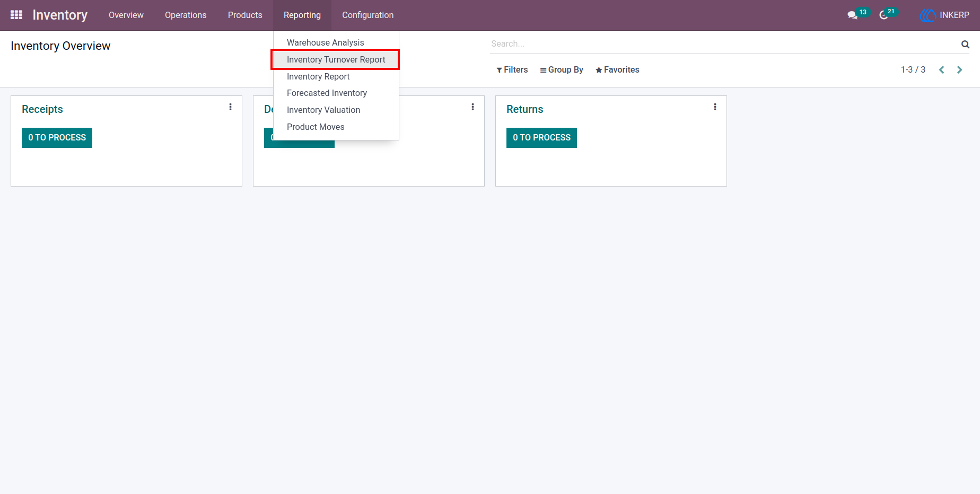
Task: Go to previous page arrow
Action: (x=942, y=70)
